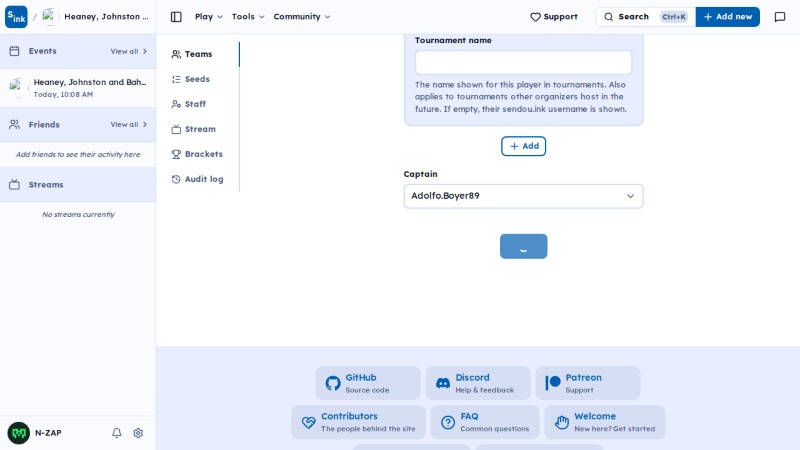
Task: Open the Contributors link
Action: pyautogui.click(x=358, y=422)
